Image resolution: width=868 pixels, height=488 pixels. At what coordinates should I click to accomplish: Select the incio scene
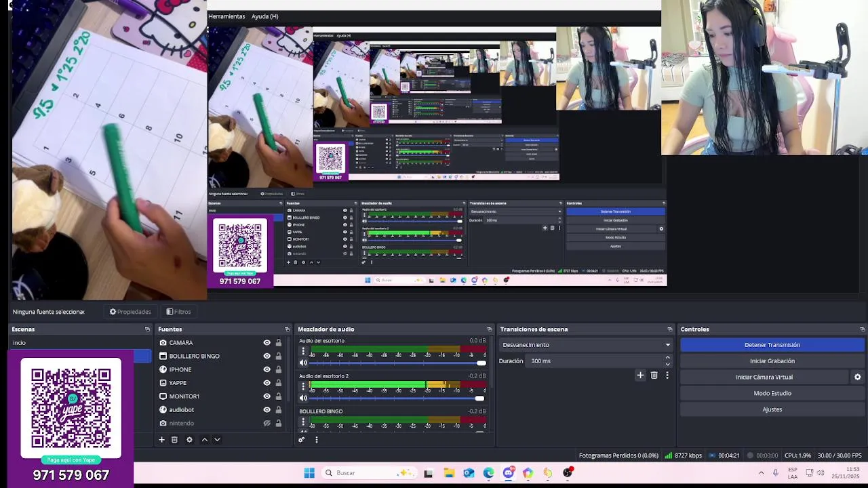(79, 343)
